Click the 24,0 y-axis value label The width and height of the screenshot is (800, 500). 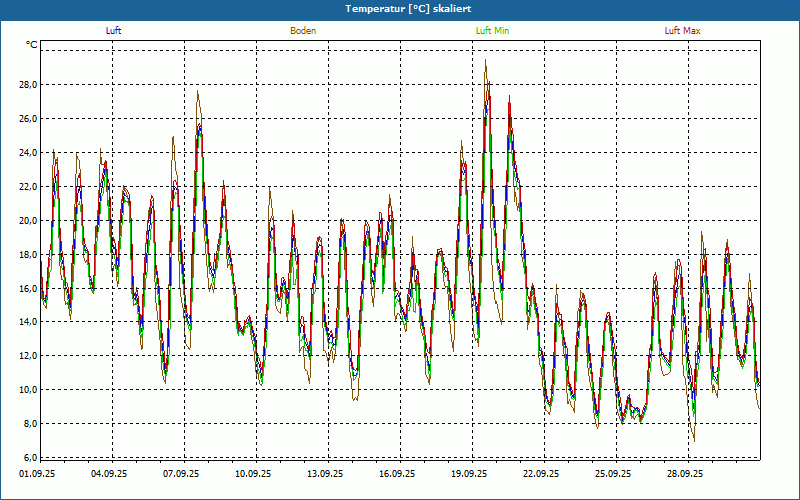[x=27, y=153]
